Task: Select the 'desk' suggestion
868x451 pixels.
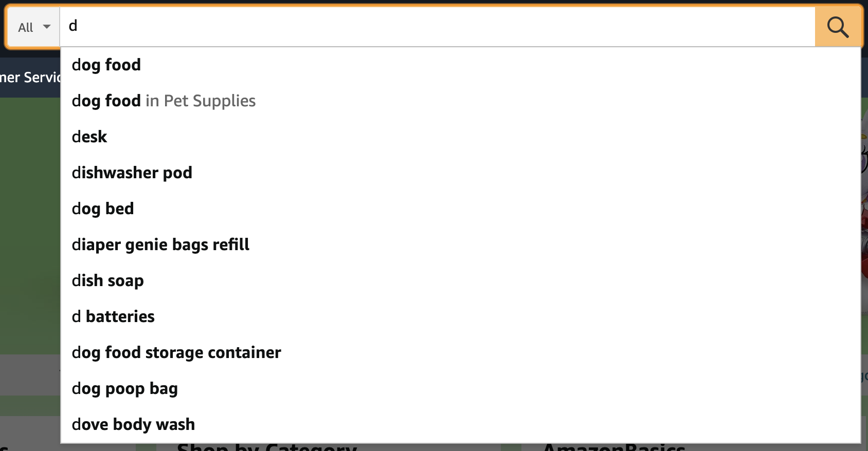Action: click(89, 137)
